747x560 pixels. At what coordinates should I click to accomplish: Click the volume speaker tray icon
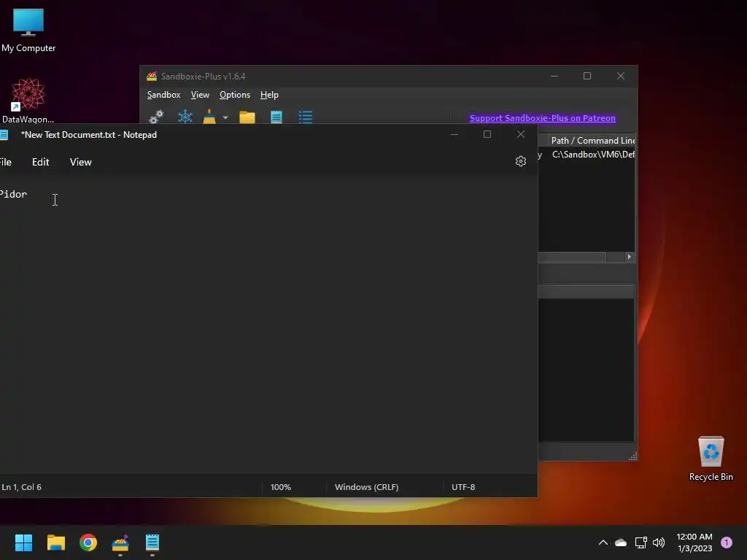point(659,542)
